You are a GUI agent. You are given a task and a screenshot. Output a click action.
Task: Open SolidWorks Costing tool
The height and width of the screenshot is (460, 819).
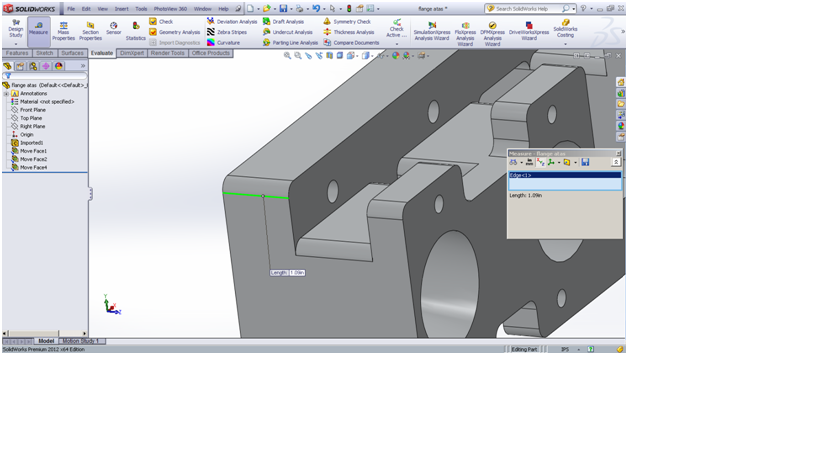pos(565,27)
